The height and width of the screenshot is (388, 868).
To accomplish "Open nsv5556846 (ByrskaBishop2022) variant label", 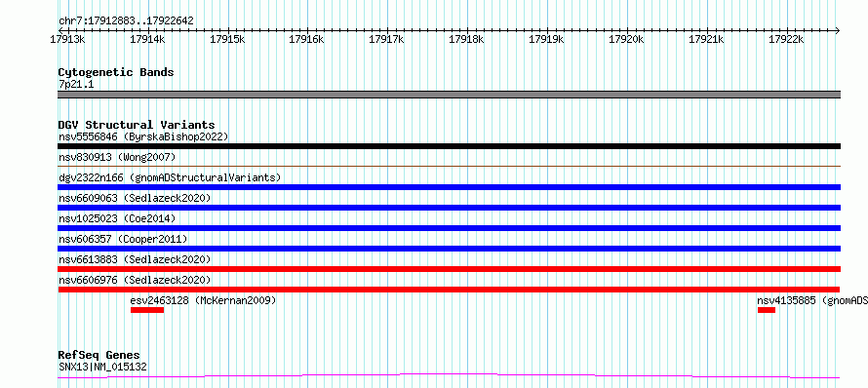I will [143, 136].
